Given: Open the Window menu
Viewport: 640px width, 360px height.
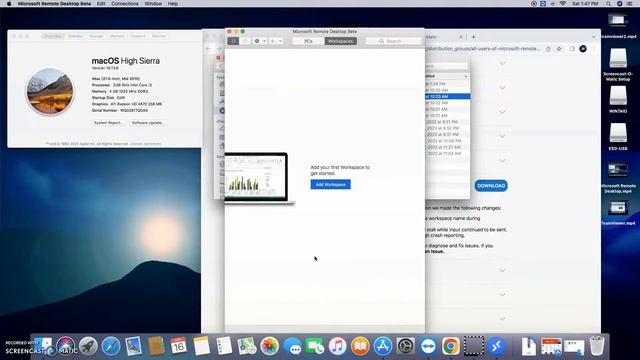Looking at the screenshot, I should point(153,4).
